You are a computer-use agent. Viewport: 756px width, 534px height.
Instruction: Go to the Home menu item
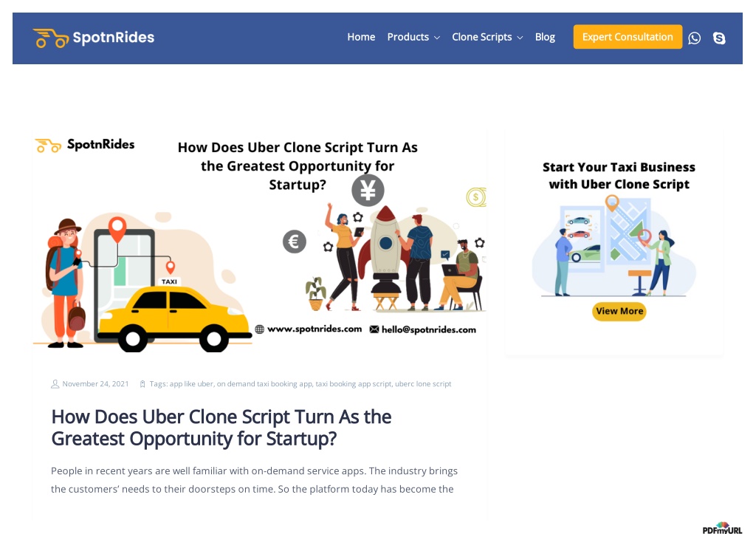point(361,37)
